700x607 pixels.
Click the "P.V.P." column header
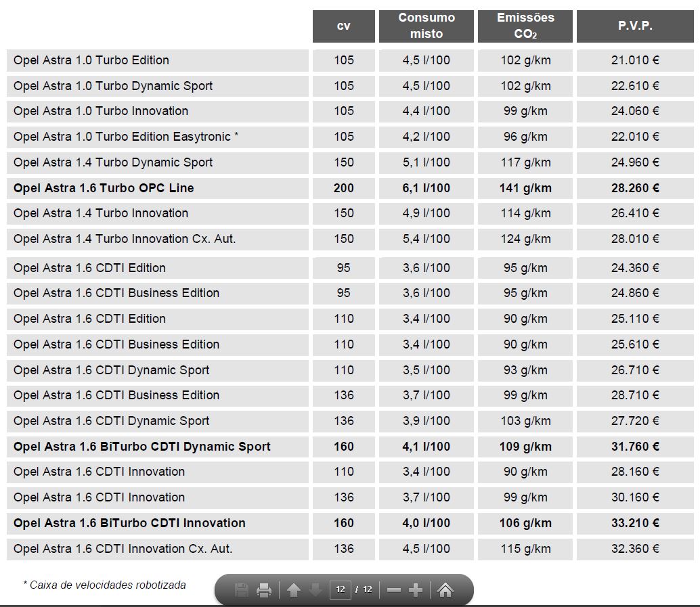point(635,26)
